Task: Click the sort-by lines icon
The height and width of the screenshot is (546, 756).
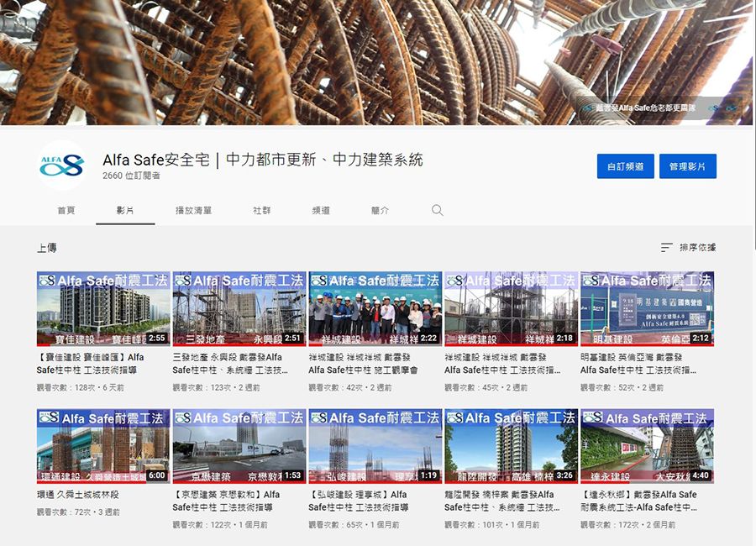Action: 666,248
